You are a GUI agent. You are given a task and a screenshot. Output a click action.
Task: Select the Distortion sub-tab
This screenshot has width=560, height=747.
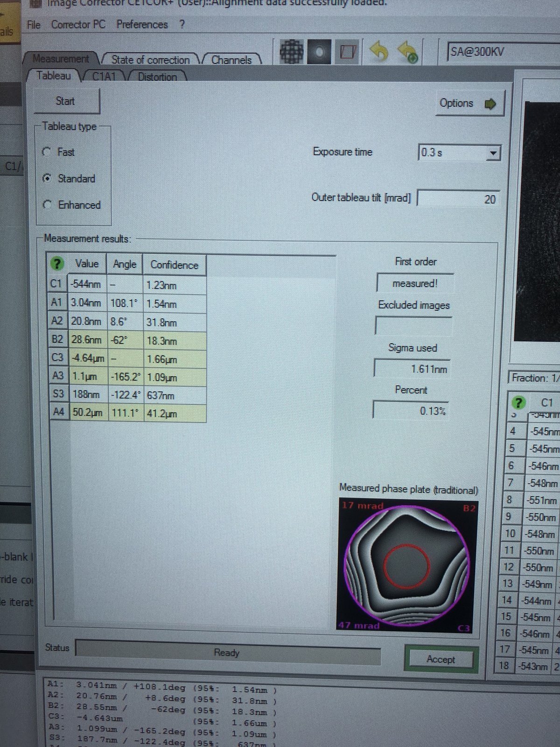click(157, 77)
